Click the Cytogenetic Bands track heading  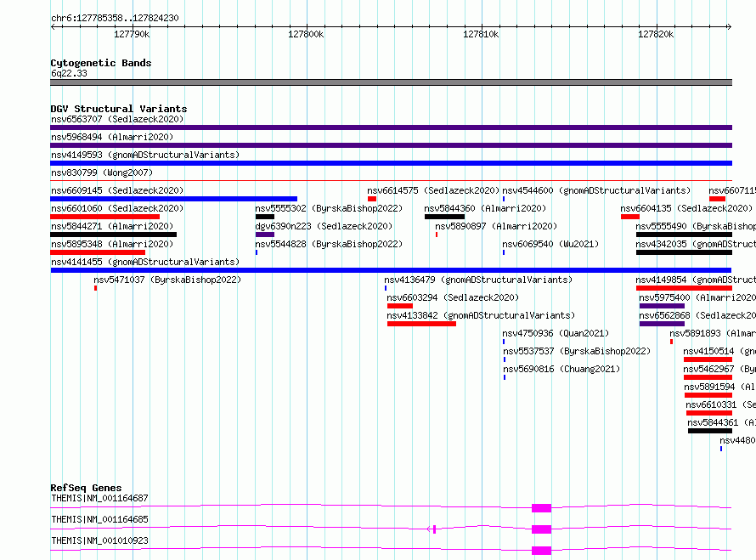pos(101,63)
